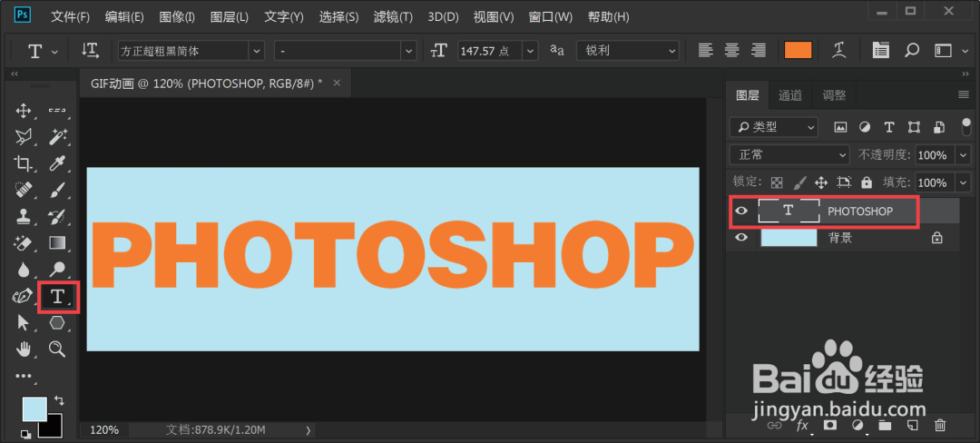This screenshot has width=980, height=443.
Task: Switch to the 调整 tab
Action: pyautogui.click(x=834, y=95)
